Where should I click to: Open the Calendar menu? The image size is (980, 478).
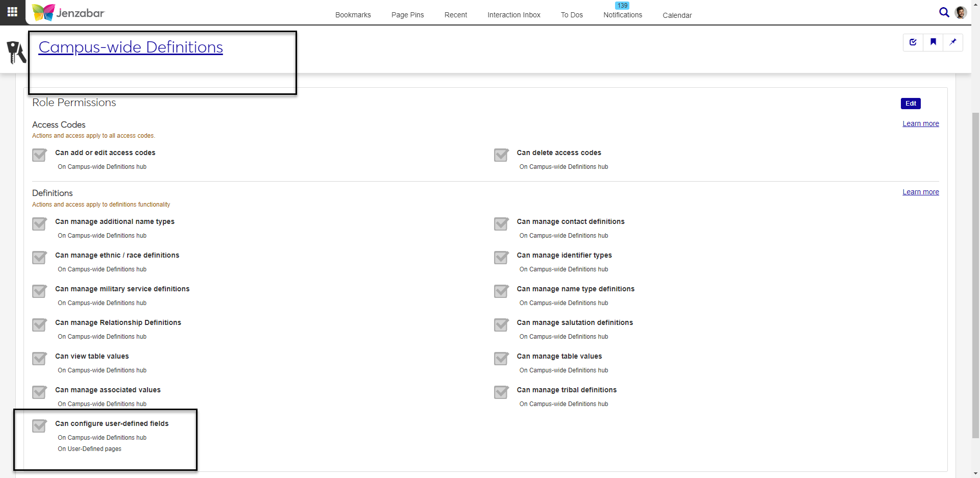[x=677, y=15]
